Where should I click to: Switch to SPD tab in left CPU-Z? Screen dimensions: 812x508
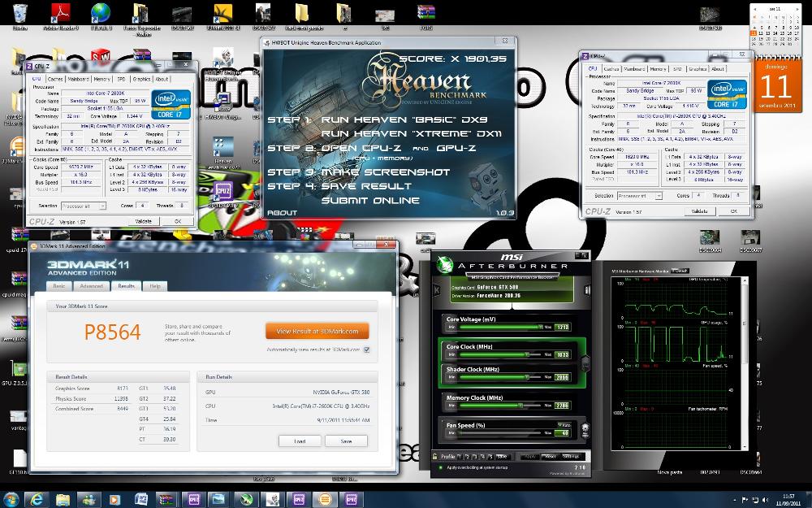[121, 80]
